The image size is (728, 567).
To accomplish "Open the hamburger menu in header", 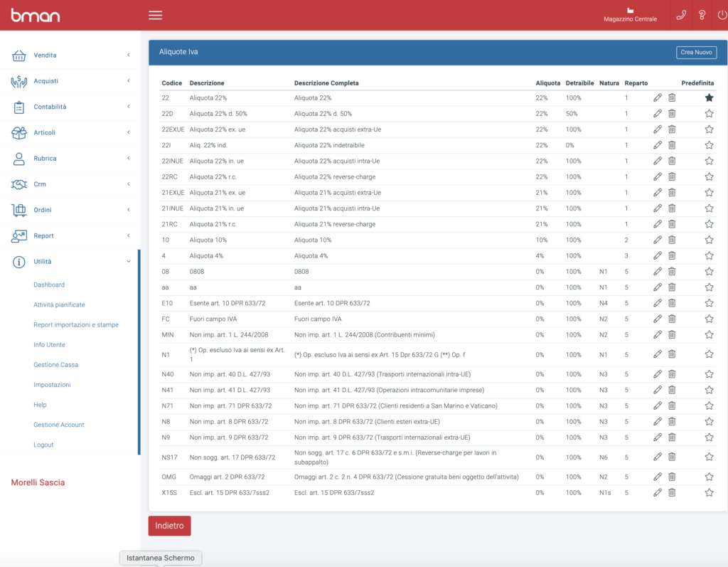I will [155, 16].
